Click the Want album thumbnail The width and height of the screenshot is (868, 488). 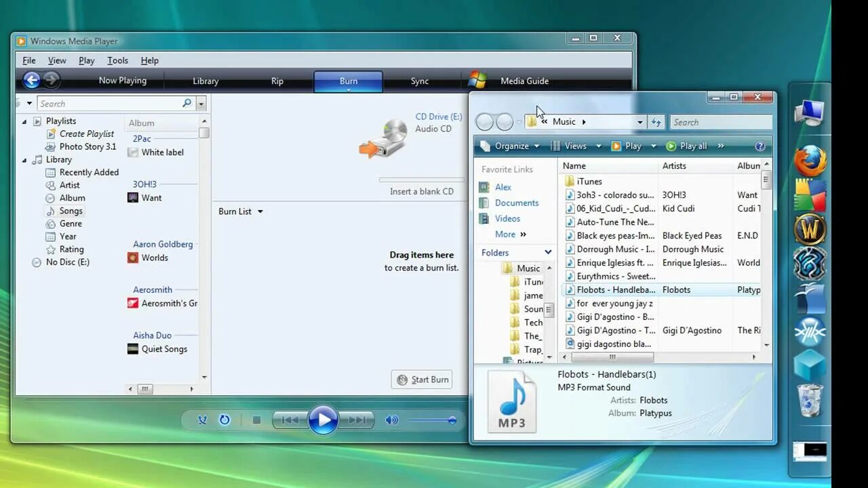pyautogui.click(x=133, y=198)
